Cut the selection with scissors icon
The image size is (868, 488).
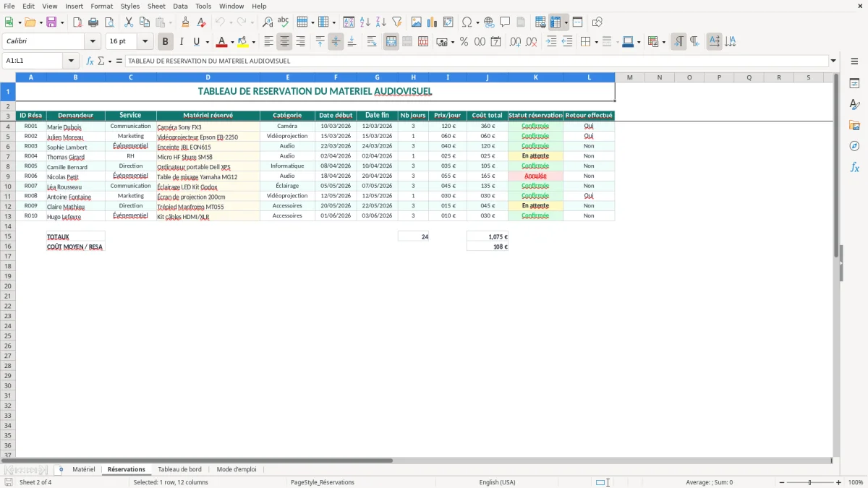point(129,22)
